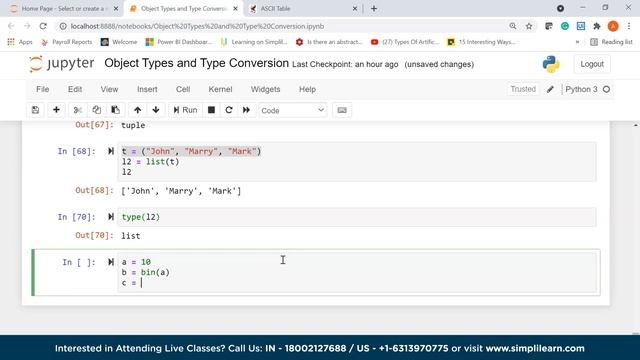Cut selected cells with the scissors icon
This screenshot has width=640, height=360.
pyautogui.click(x=78, y=110)
